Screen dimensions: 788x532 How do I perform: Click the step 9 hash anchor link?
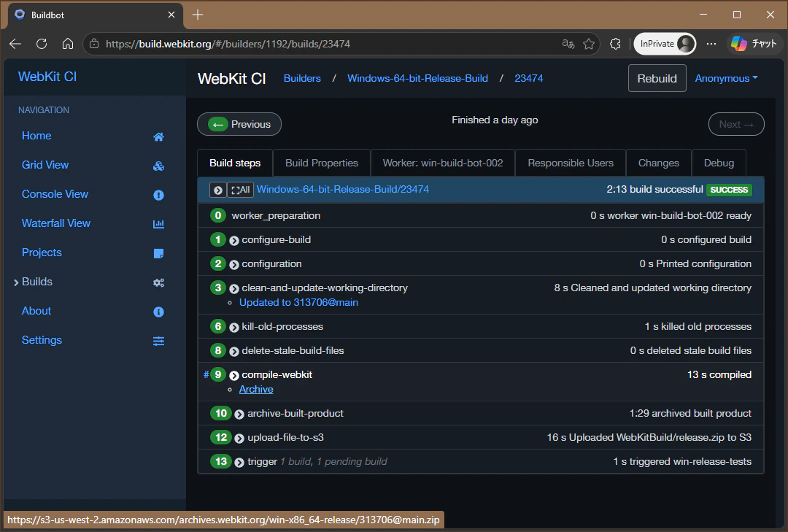[206, 374]
